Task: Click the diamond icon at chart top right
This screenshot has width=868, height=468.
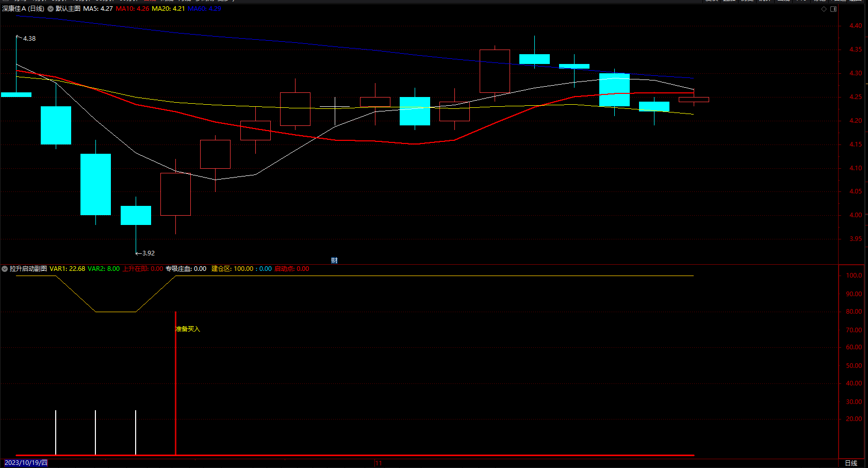Action: click(824, 9)
